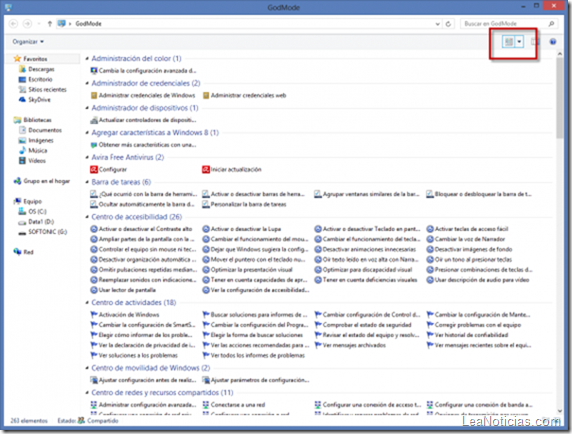Collapse Administración del color group
Screen dimensions: 572x434
tap(87, 58)
